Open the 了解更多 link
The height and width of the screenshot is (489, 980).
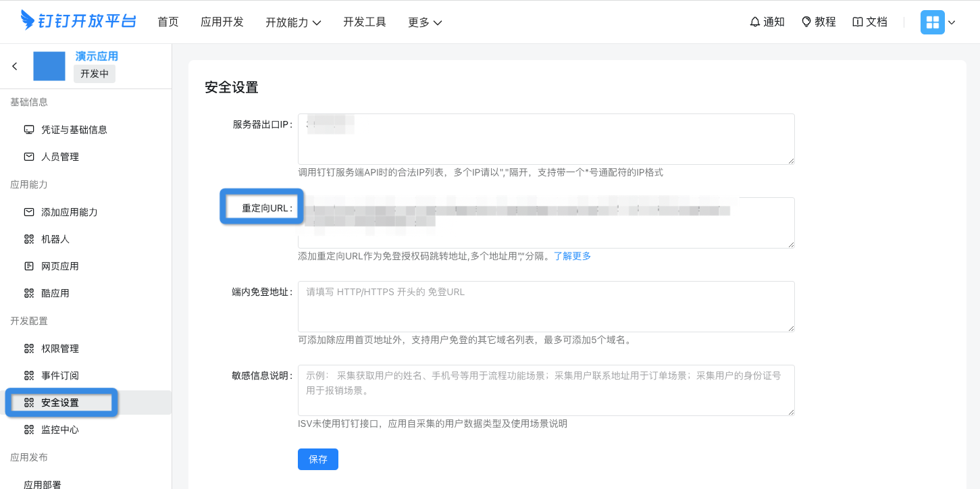click(573, 256)
